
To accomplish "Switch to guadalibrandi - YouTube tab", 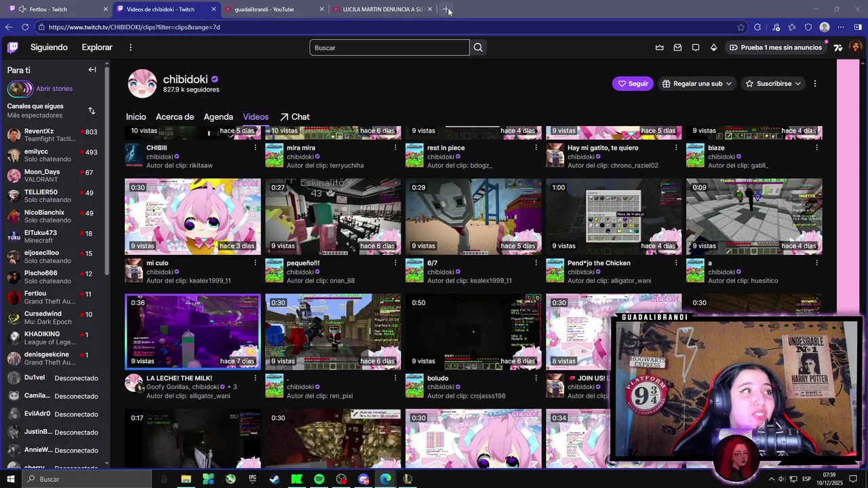I will (x=273, y=9).
